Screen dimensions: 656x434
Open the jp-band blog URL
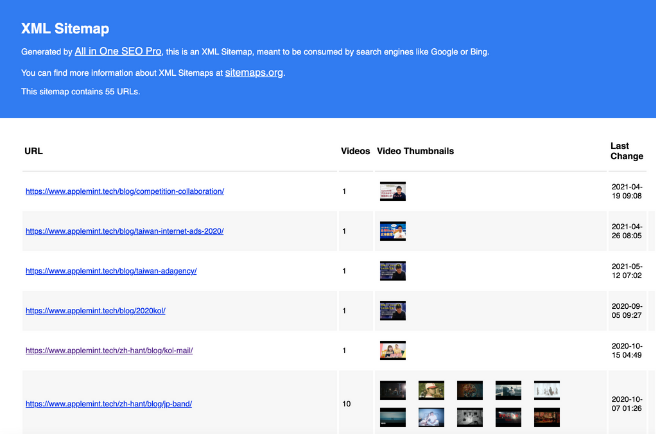(108, 404)
